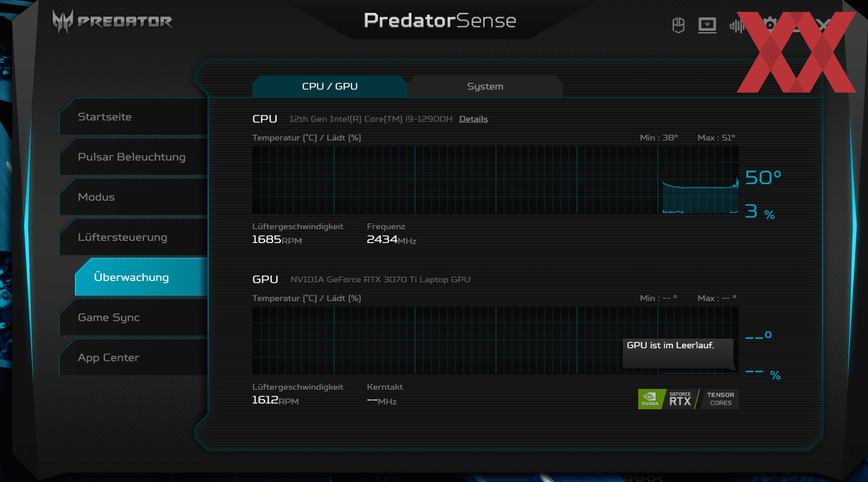Screen dimensions: 868x482
Task: Click '12th Gen Intel(R) Core(TM) i9-12900H' text
Action: point(371,119)
